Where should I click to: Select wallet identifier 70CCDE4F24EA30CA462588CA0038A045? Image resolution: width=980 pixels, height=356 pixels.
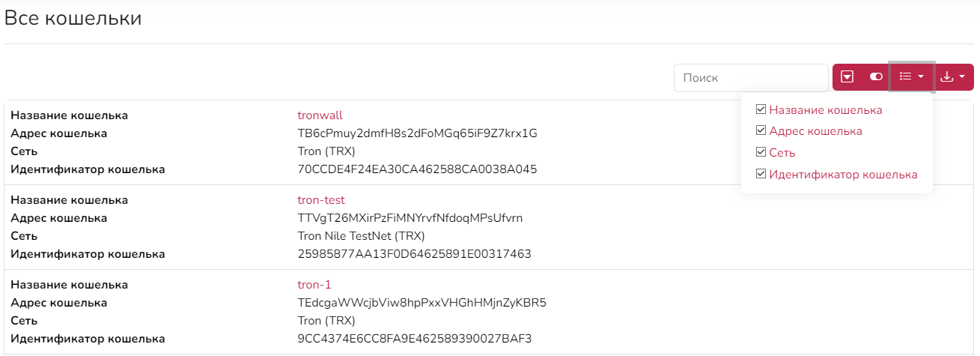tap(417, 169)
